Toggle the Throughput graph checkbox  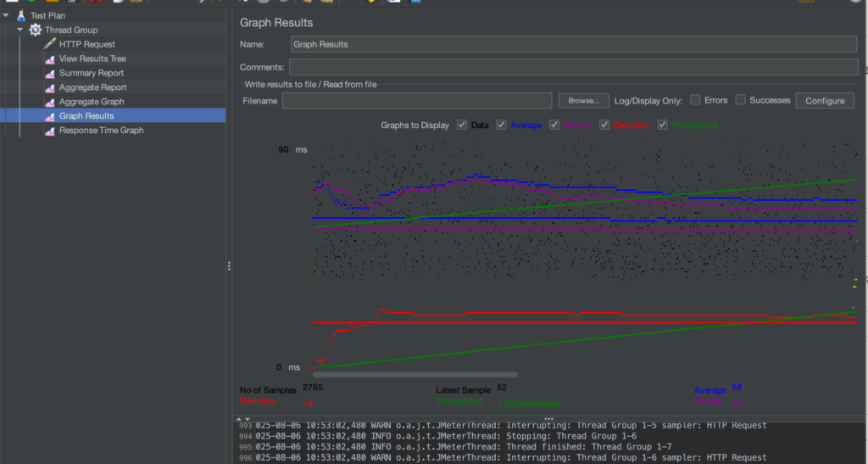(662, 125)
